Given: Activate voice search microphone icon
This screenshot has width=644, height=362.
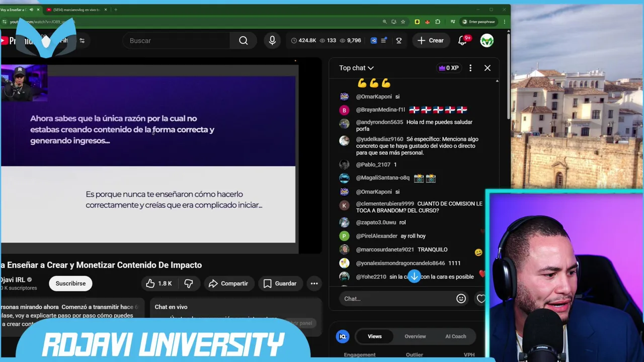Looking at the screenshot, I should [272, 41].
